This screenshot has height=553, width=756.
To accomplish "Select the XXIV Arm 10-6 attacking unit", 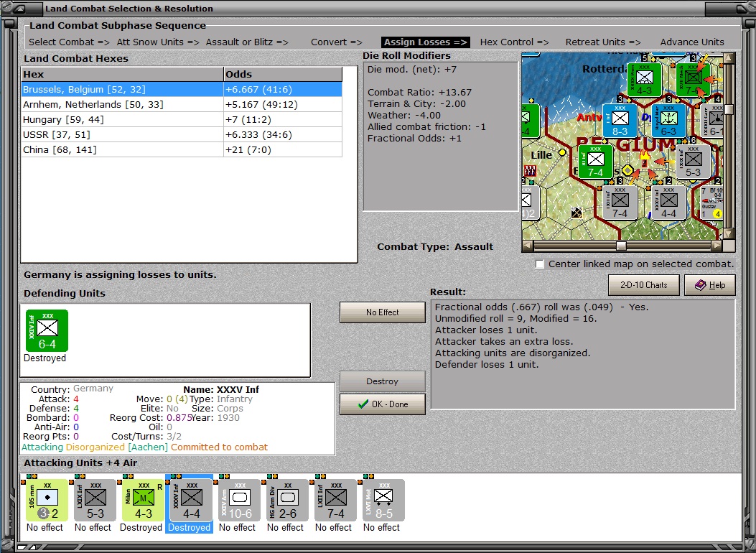I will click(x=240, y=500).
